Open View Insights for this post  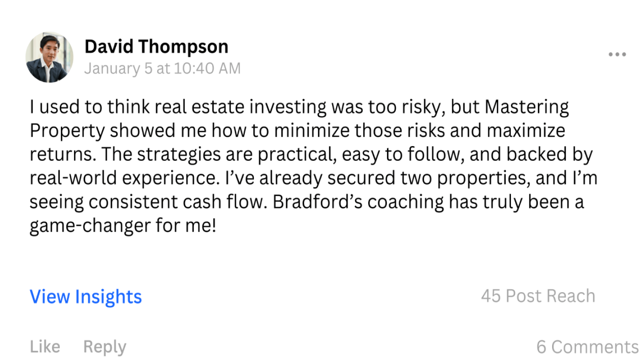click(86, 297)
